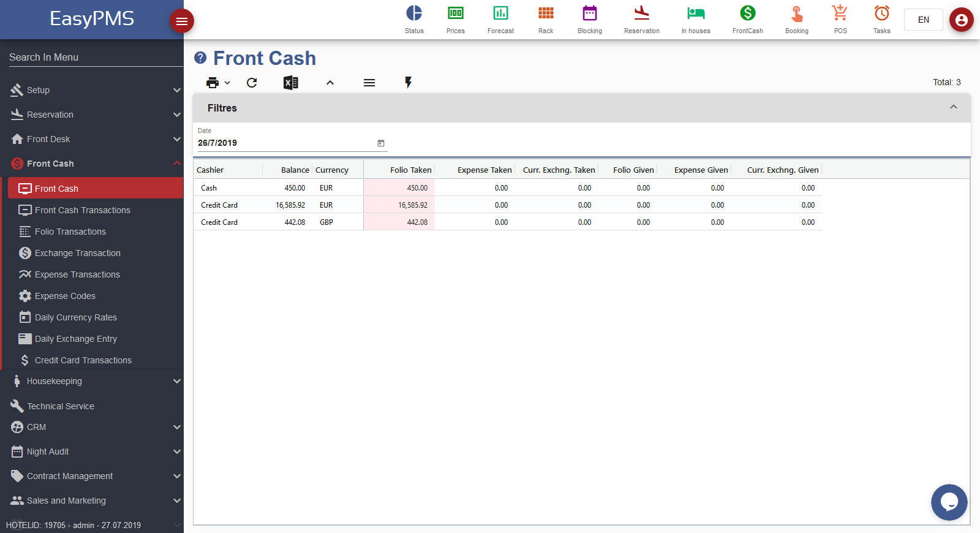Image resolution: width=980 pixels, height=533 pixels.
Task: Refresh the Front Cash list
Action: coord(252,83)
